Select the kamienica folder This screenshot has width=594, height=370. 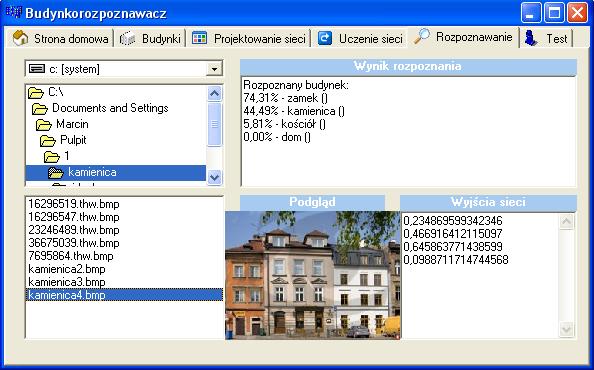pos(116,173)
